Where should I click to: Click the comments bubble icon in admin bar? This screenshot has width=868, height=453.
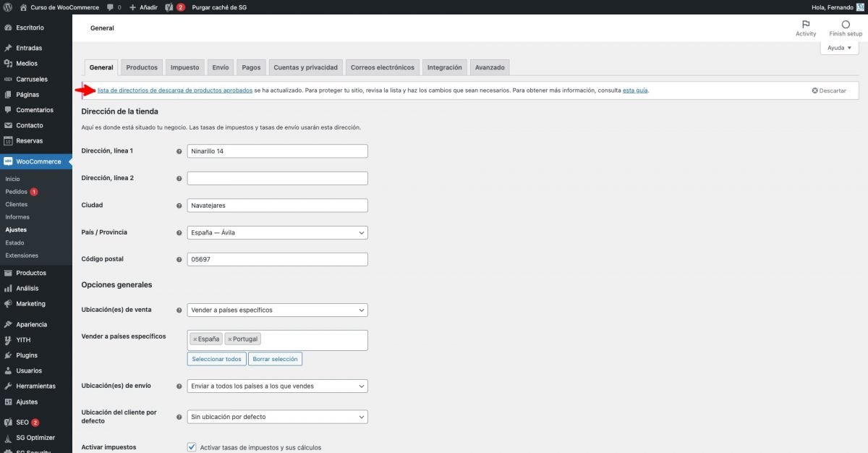pos(110,7)
